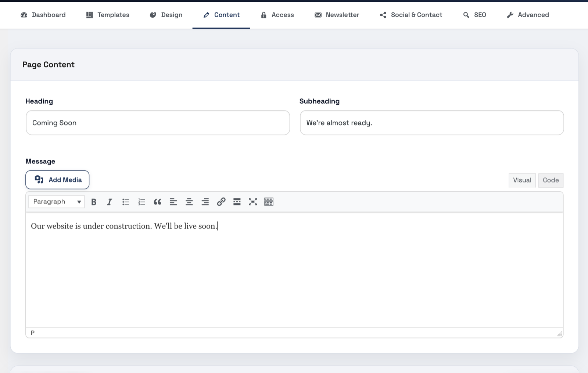Screen dimensions: 588x373
Task: Center align the message text
Action: (x=189, y=202)
